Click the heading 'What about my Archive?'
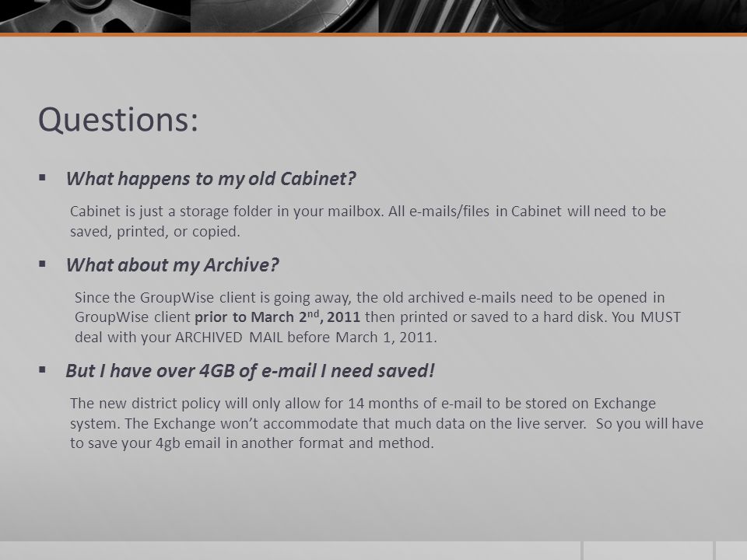Image resolution: width=747 pixels, height=560 pixels. 172,265
